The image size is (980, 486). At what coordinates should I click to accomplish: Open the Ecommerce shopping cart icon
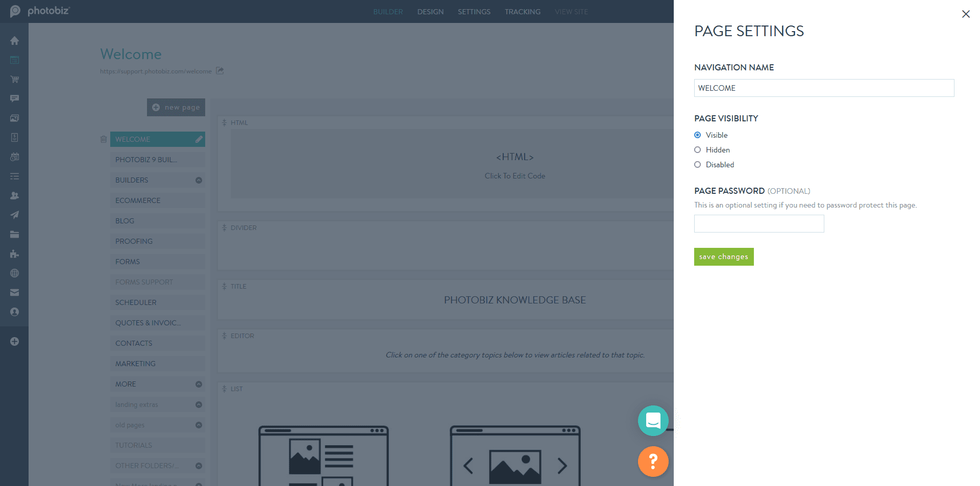14,79
